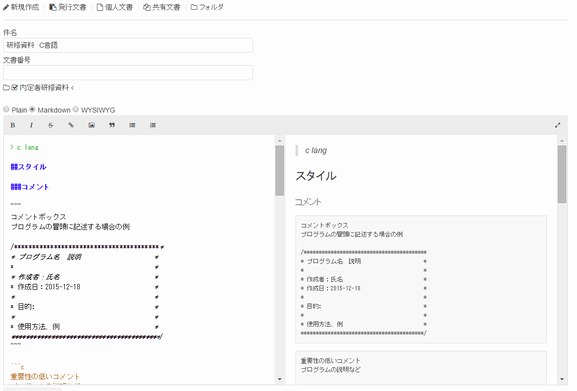Click 'コメント' subheading in preview

pyautogui.click(x=308, y=202)
